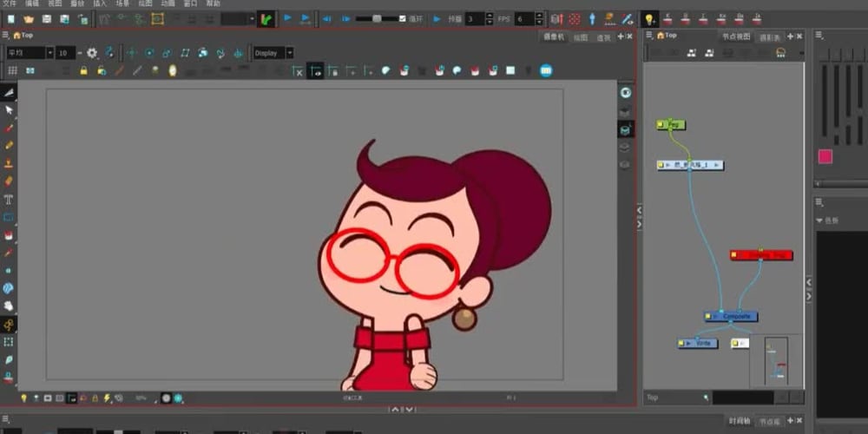Select the Dropper tool in the left toolbar
This screenshot has width=868, height=434.
click(9, 253)
